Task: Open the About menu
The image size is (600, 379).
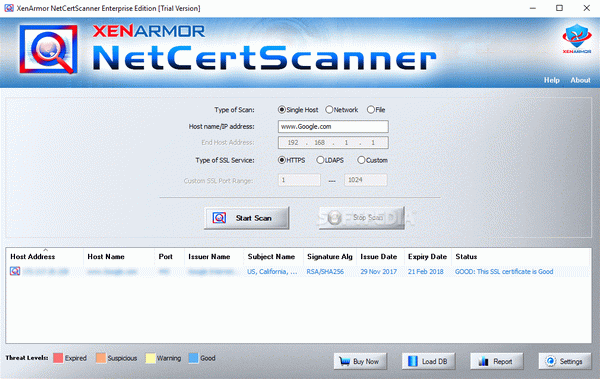Action: click(580, 80)
